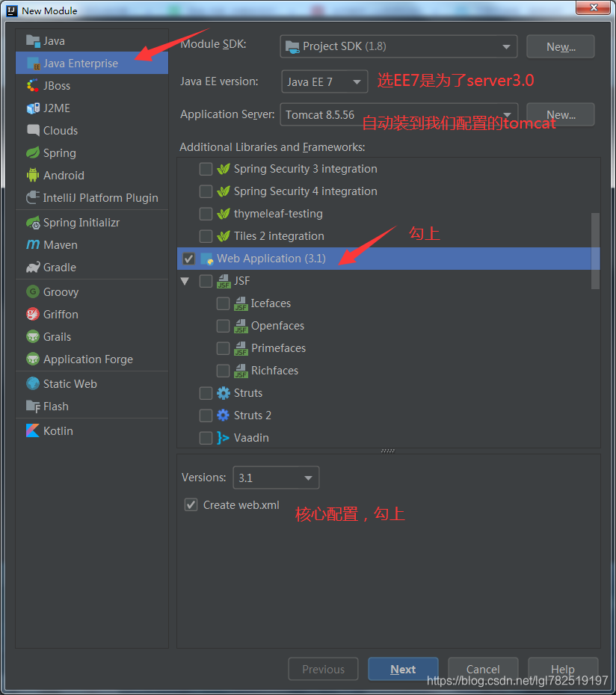The width and height of the screenshot is (616, 695).
Task: Select the Spring leaf icon
Action: tap(33, 153)
